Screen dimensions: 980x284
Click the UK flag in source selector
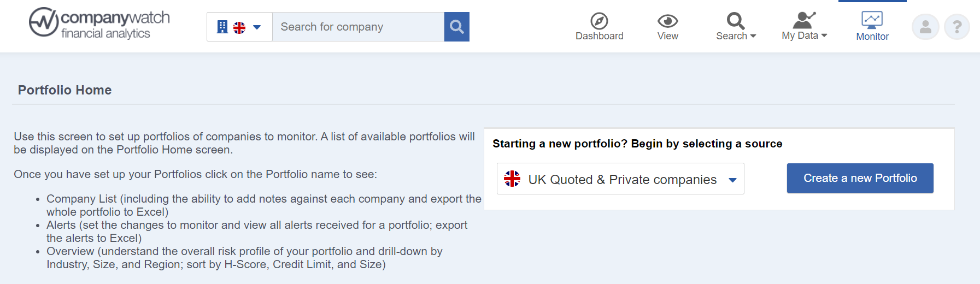click(512, 179)
